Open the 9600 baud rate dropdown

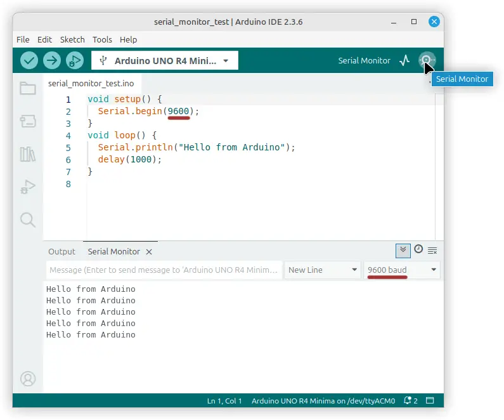point(402,270)
